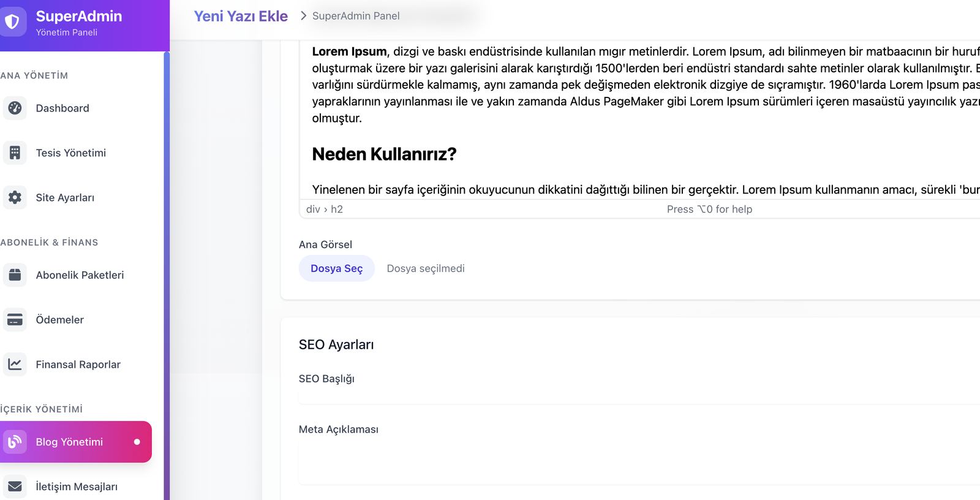980x500 pixels.
Task: Click the SuperAdmin shield logo icon
Action: pos(12,22)
